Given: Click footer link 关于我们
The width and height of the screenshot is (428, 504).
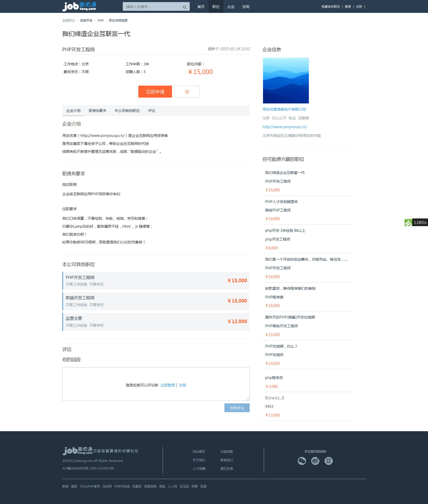Looking at the screenshot, I should [x=199, y=460].
